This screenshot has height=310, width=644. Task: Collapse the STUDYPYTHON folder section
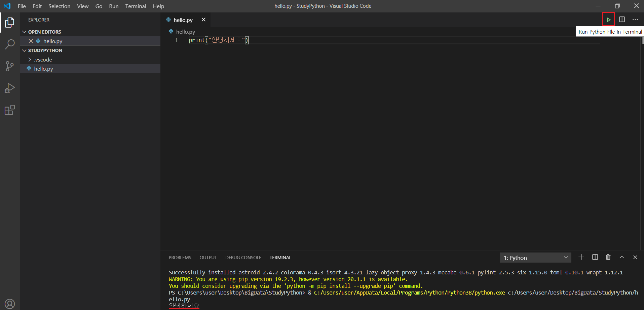click(90, 50)
